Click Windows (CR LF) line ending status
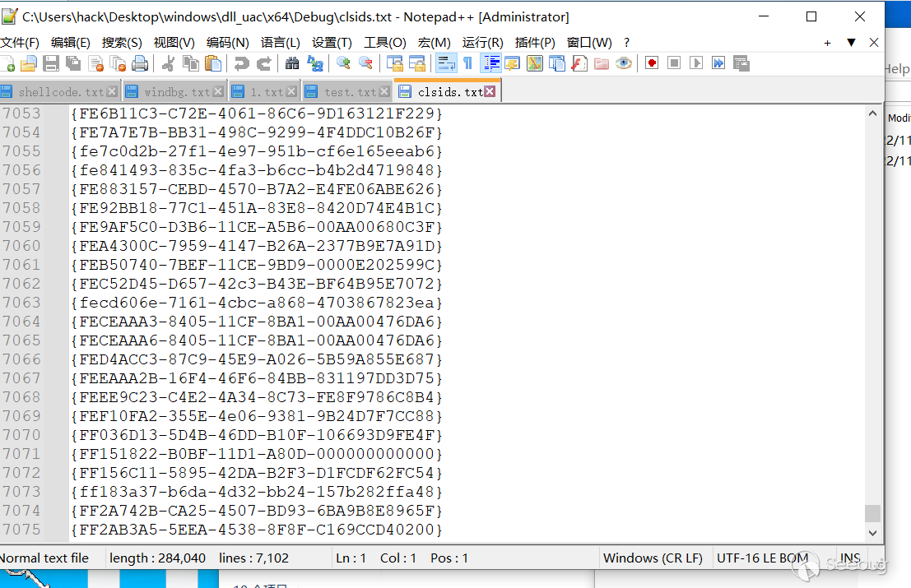The image size is (911, 588). coord(653,558)
